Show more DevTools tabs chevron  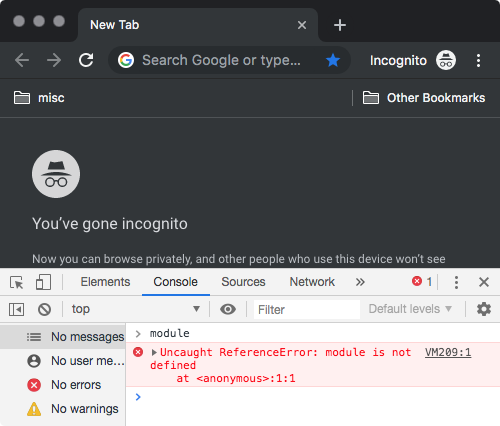360,282
